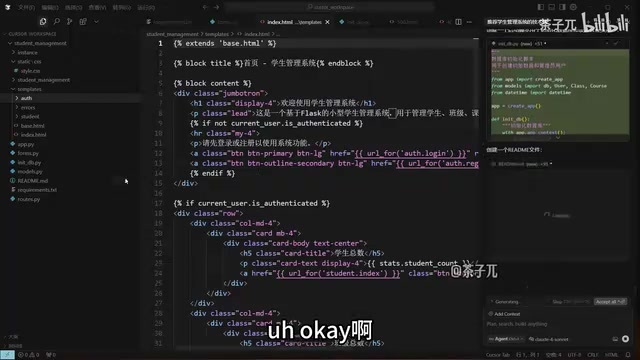
Task: Open forms.py in the file tree
Action: coord(28,153)
